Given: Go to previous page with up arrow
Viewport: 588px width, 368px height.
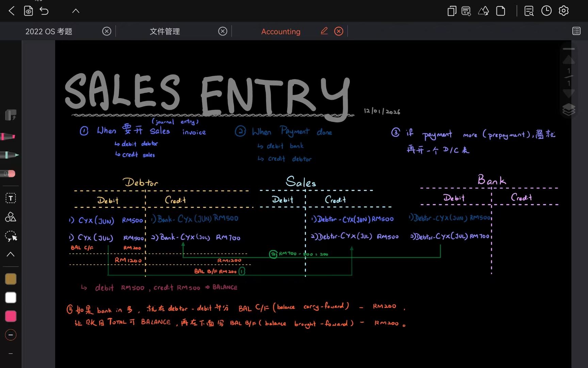Looking at the screenshot, I should tap(569, 61).
